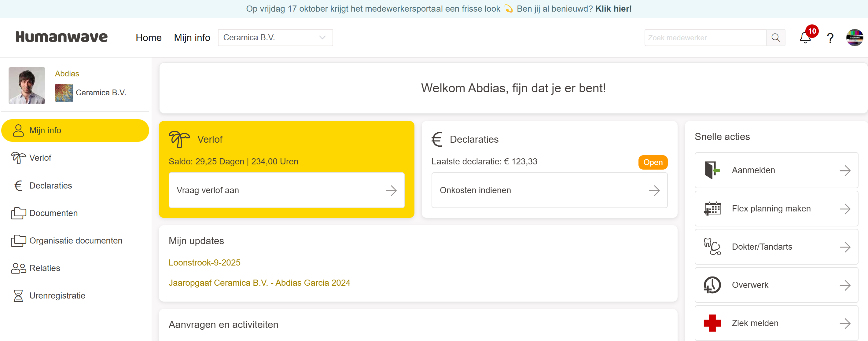Click the calendar Flex planning icon
The image size is (868, 341).
point(712,209)
